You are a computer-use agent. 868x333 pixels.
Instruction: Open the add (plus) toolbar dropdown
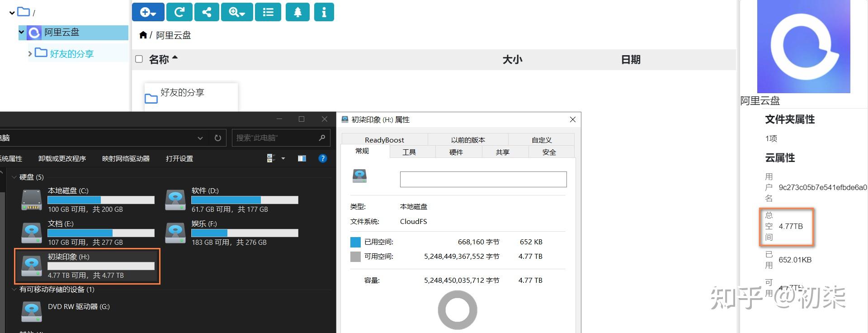pyautogui.click(x=148, y=12)
